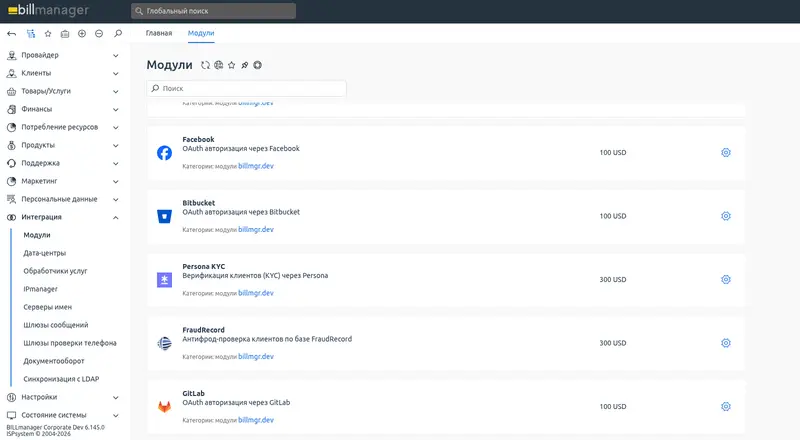Screen dimensions: 800x440
Task: Open settings gear for the FraudRecord module
Action: pyautogui.click(x=726, y=343)
